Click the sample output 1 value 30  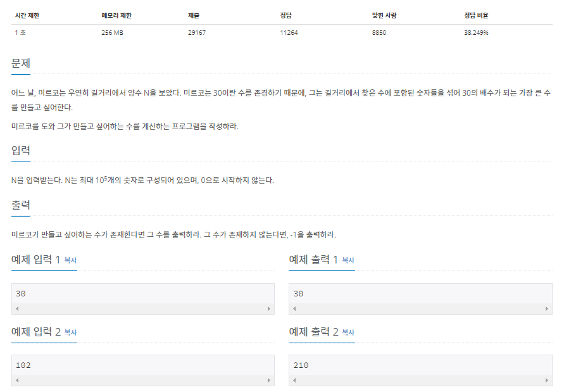click(298, 294)
